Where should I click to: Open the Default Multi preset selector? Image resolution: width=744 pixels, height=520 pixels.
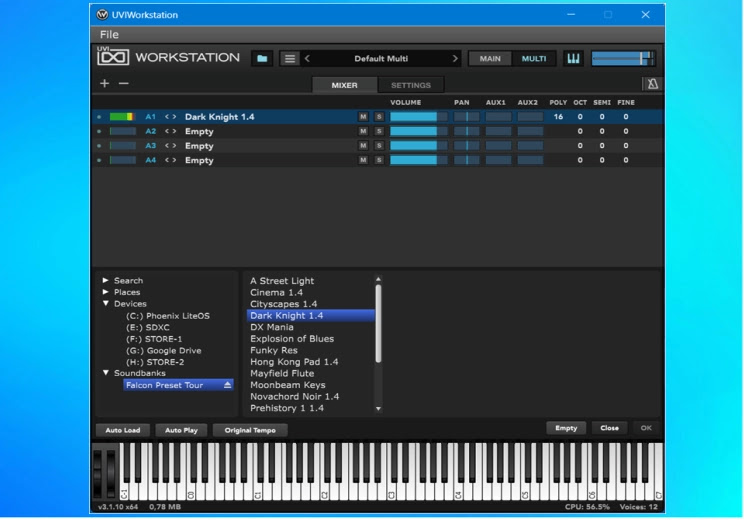click(381, 58)
